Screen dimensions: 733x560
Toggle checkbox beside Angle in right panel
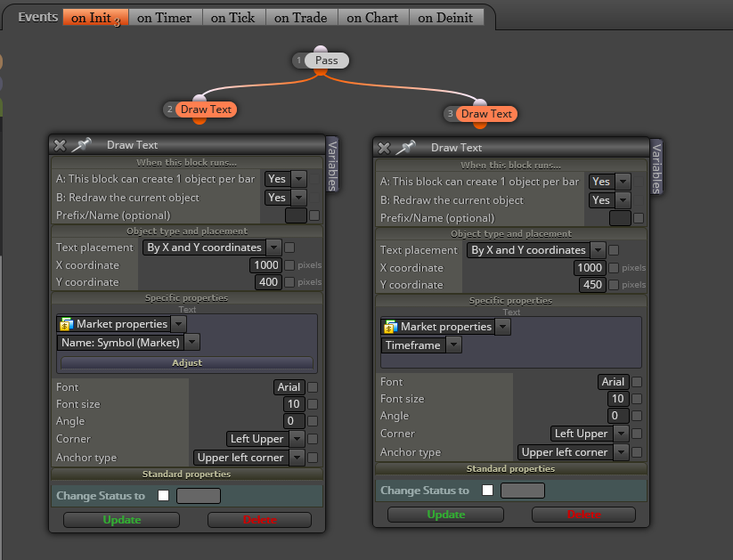point(637,416)
